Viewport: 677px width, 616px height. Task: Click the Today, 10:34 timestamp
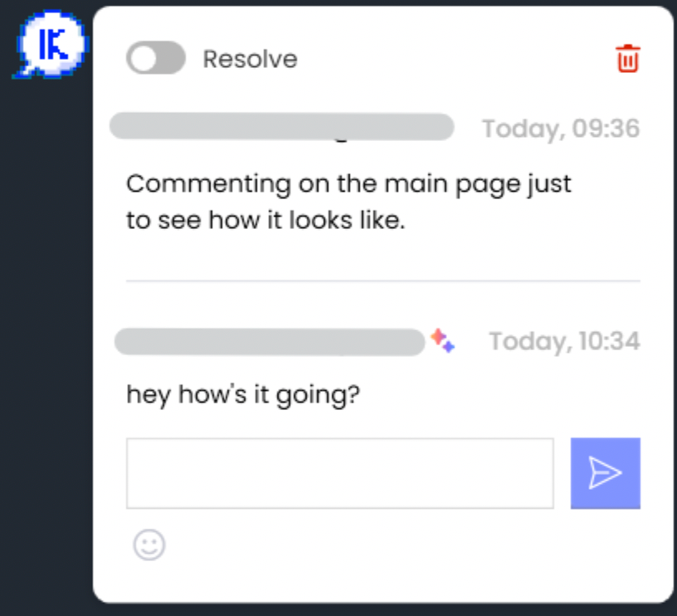pos(564,341)
